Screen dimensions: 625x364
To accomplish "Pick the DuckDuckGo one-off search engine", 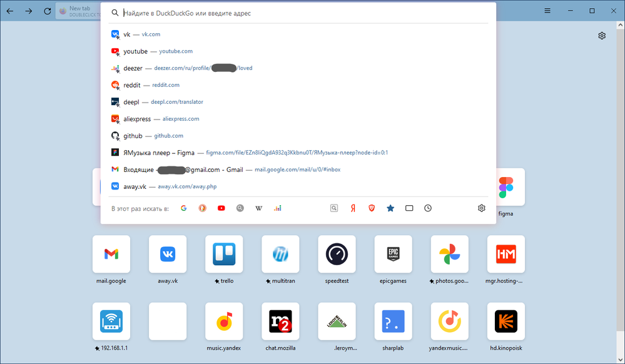I will (202, 208).
